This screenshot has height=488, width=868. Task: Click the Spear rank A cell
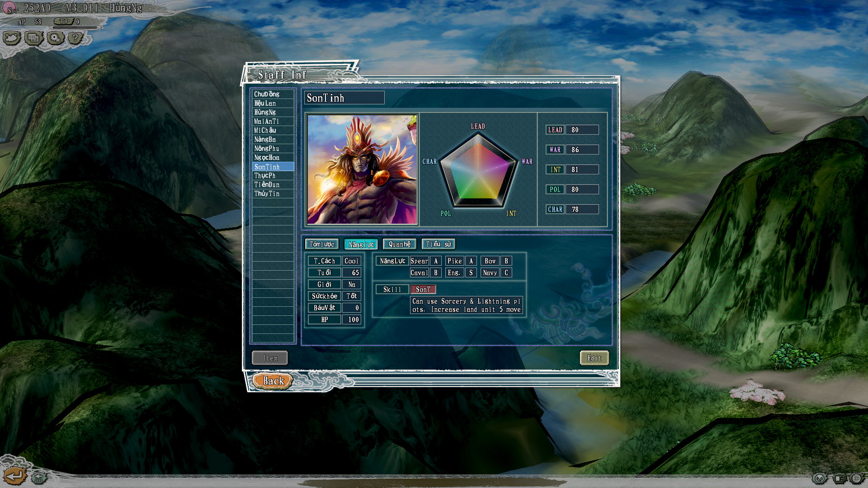(436, 261)
